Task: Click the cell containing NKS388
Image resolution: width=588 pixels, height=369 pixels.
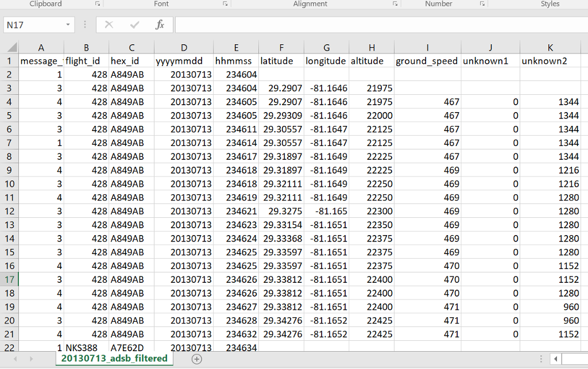Action: [86, 348]
